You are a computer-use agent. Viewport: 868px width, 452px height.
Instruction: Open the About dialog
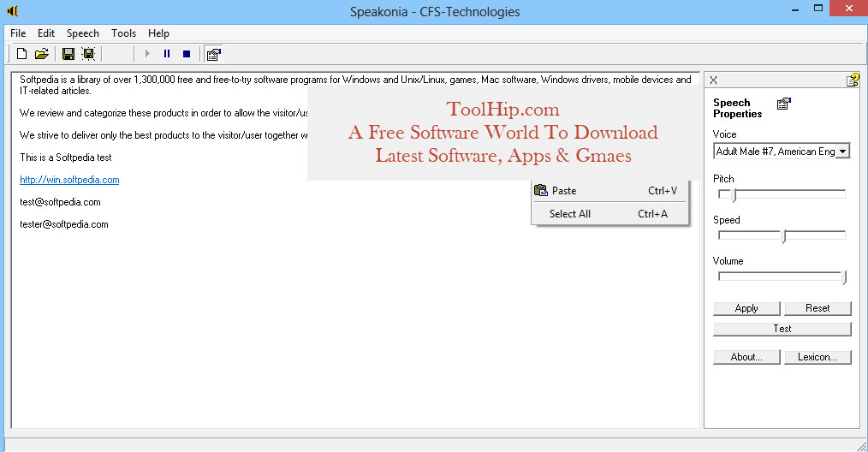746,357
